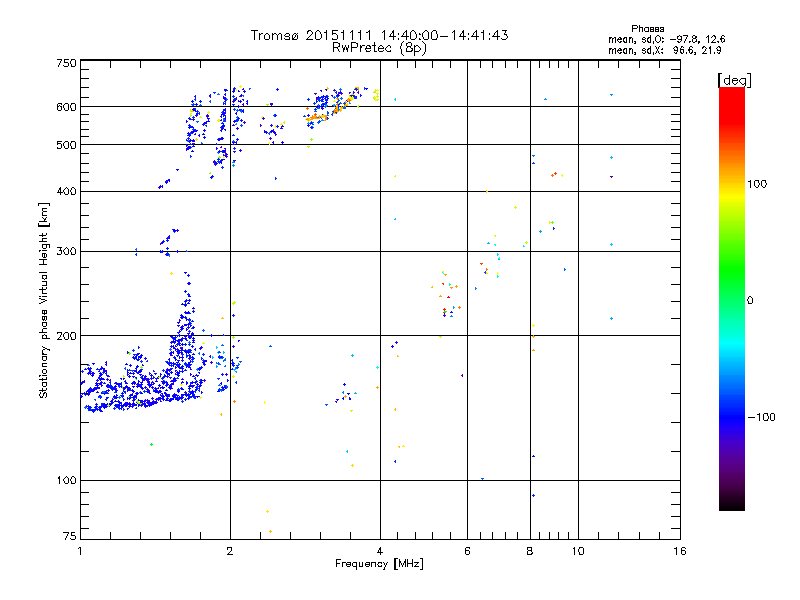
Task: Click y-axis tick label "500"
Action: tap(66, 145)
